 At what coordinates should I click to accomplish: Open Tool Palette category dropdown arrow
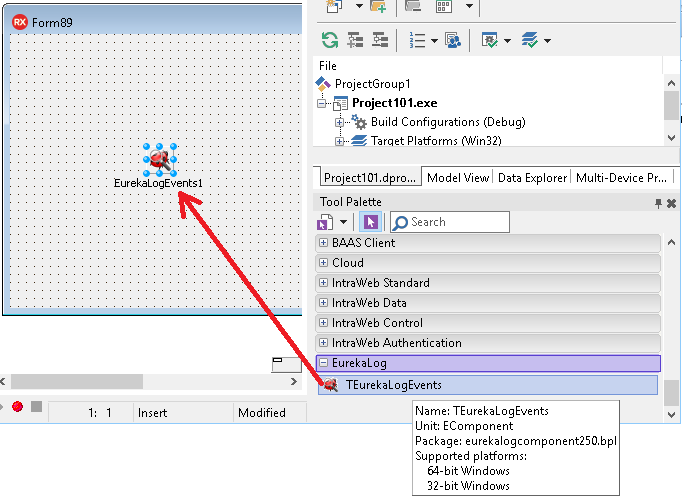click(x=343, y=222)
